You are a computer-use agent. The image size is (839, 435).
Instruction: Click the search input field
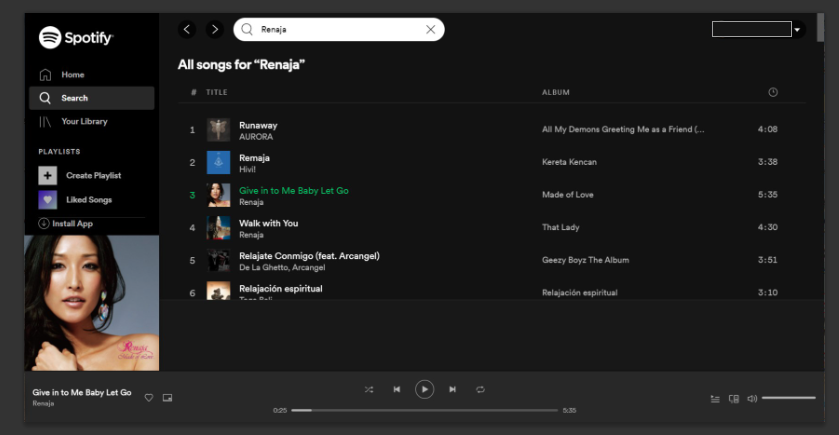tap(339, 29)
